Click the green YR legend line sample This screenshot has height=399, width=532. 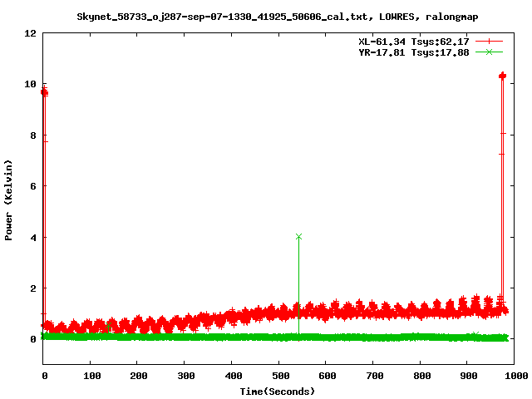489,52
